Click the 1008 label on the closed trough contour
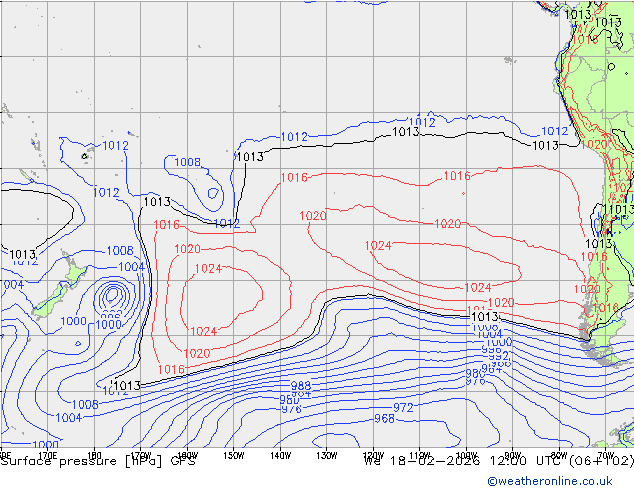This screenshot has height=490, width=634. click(188, 162)
